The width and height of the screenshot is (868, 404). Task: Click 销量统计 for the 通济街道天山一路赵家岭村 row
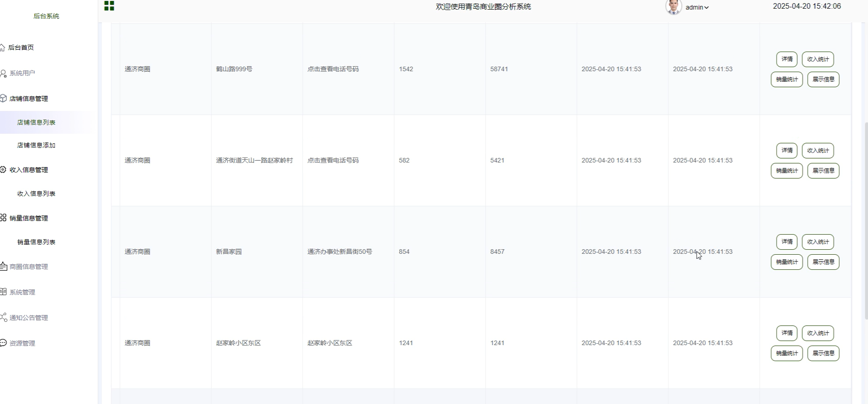787,171
